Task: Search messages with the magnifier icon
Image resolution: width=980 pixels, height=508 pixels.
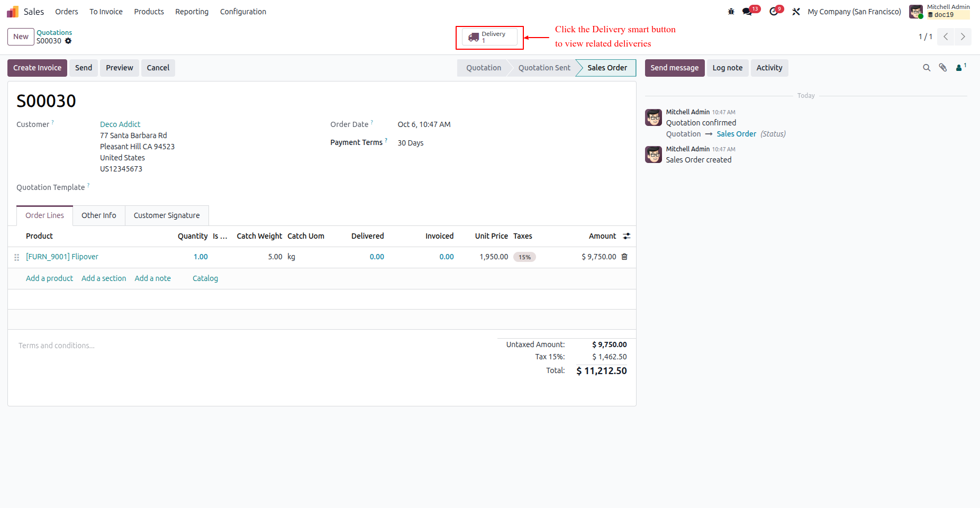Action: coord(927,68)
